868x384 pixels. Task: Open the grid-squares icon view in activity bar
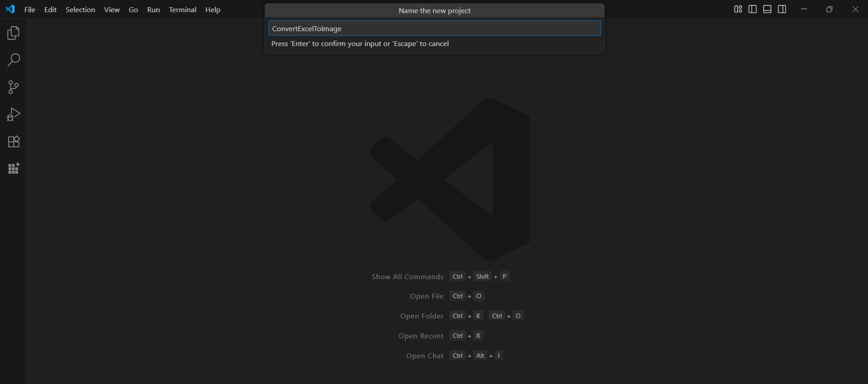point(14,169)
